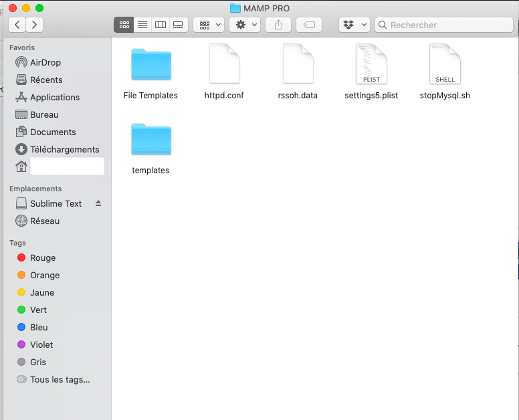519x420 pixels.
Task: Close the MAMP PRO Finder window
Action: [x=13, y=8]
